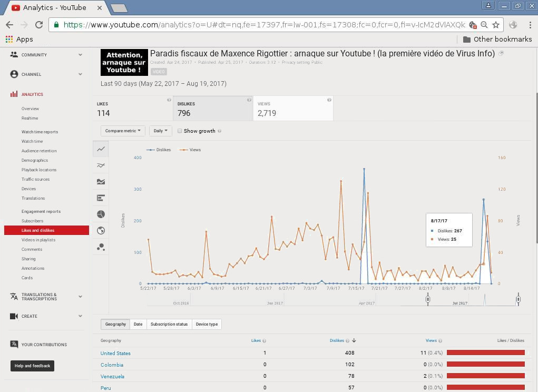
Task: Select the bubble chart icon
Action: (x=101, y=247)
